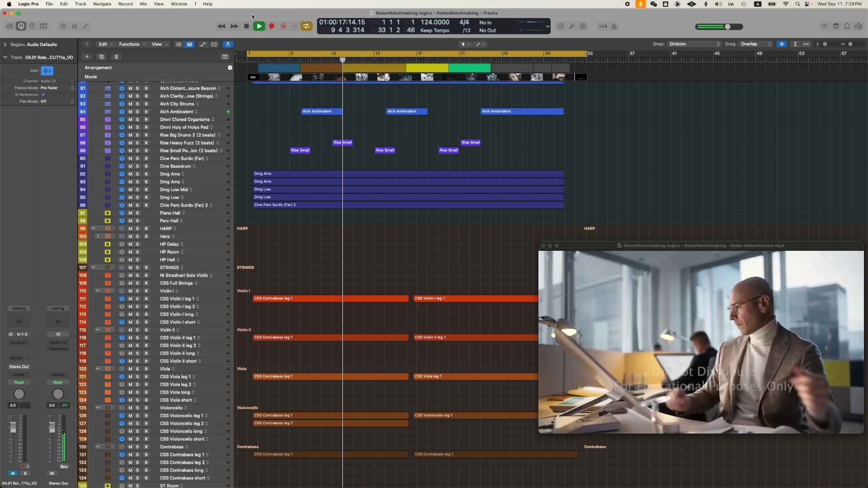The width and height of the screenshot is (868, 488).
Task: Click the cycle/loop playback icon
Action: [307, 26]
